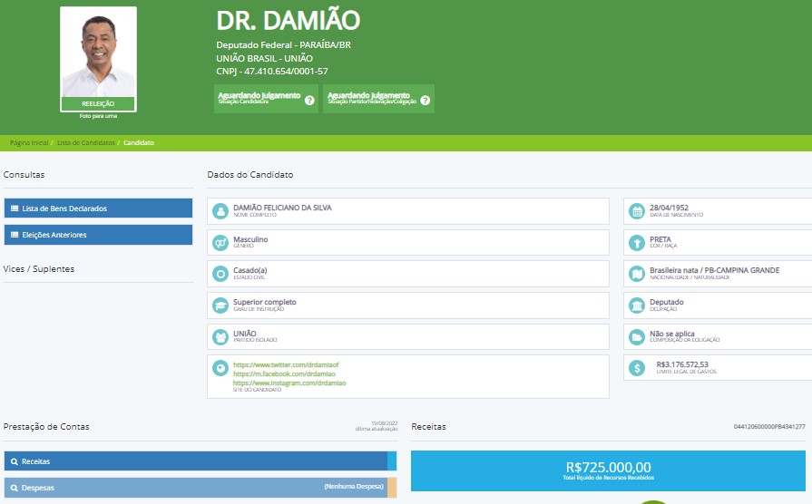This screenshot has width=812, height=504.
Task: Click the person icon next to full name
Action: pos(220,211)
